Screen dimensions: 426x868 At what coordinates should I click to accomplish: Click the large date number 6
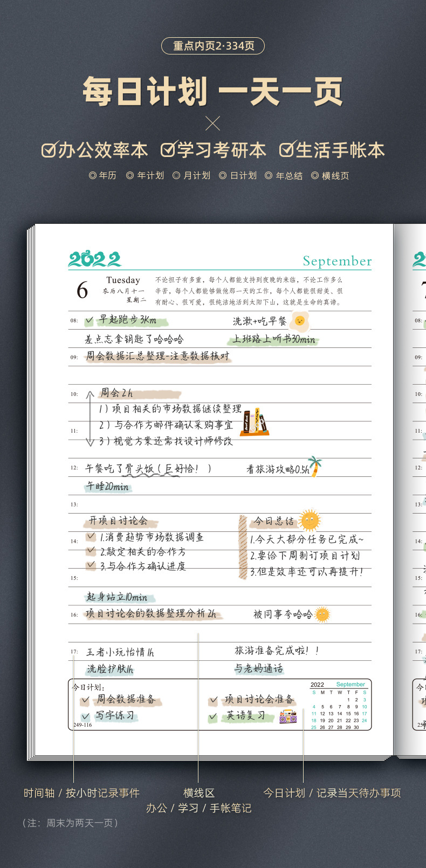point(82,290)
